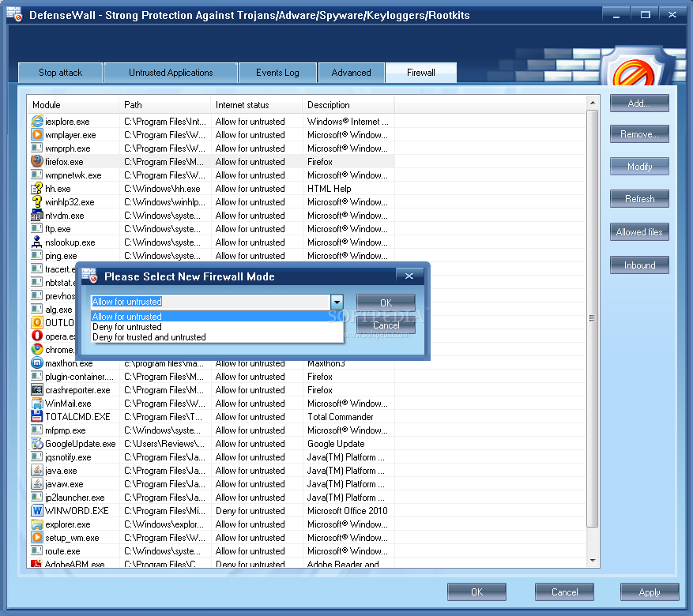The image size is (693, 616).
Task: Click the main window Cancel button
Action: [564, 592]
